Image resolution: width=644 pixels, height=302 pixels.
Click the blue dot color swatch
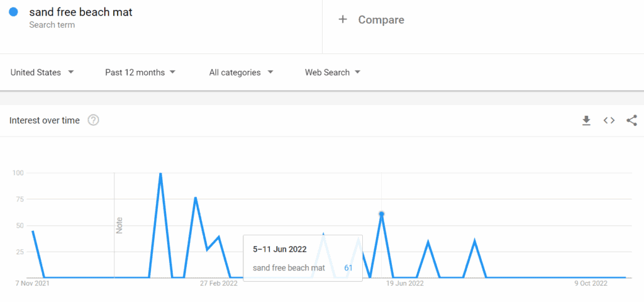(x=13, y=12)
